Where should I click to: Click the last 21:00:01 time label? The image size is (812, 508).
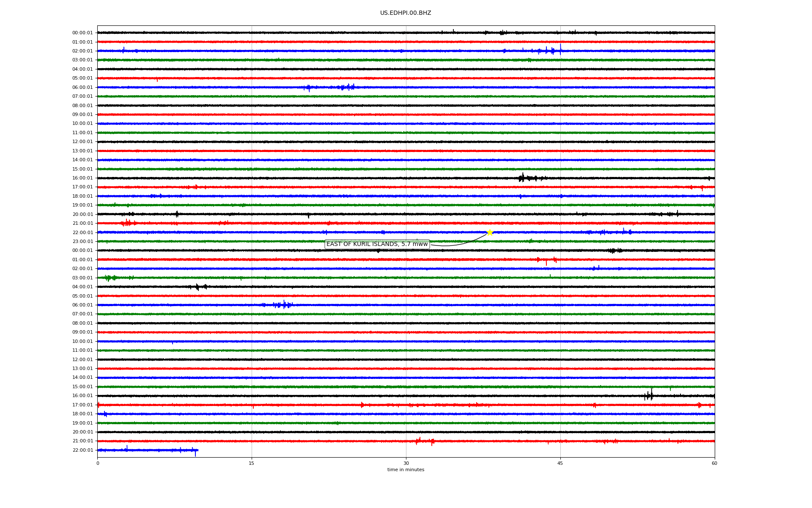[x=82, y=441]
